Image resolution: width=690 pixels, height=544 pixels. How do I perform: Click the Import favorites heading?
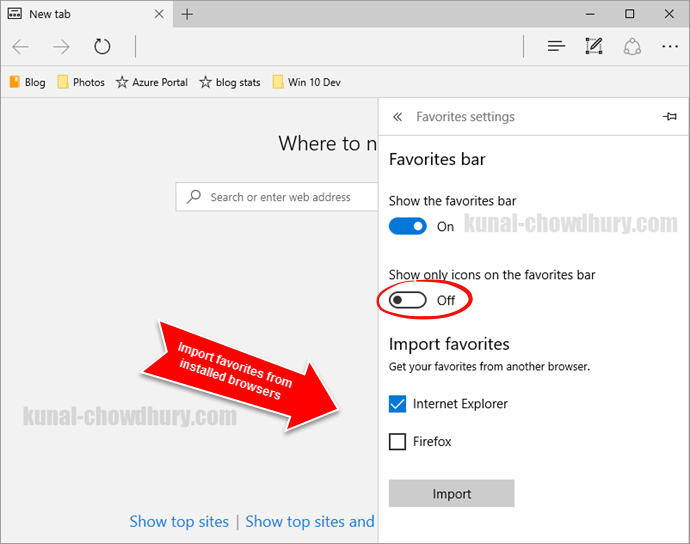pyautogui.click(x=449, y=344)
